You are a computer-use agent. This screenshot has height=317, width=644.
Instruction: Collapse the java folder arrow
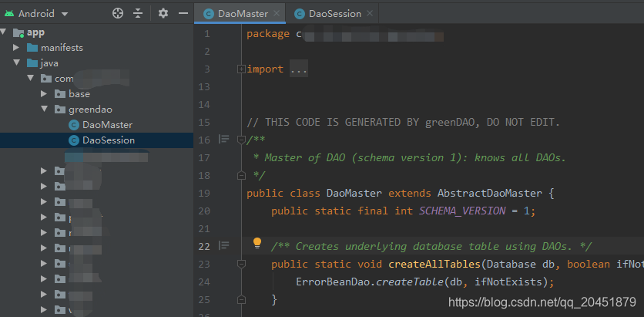(x=16, y=63)
